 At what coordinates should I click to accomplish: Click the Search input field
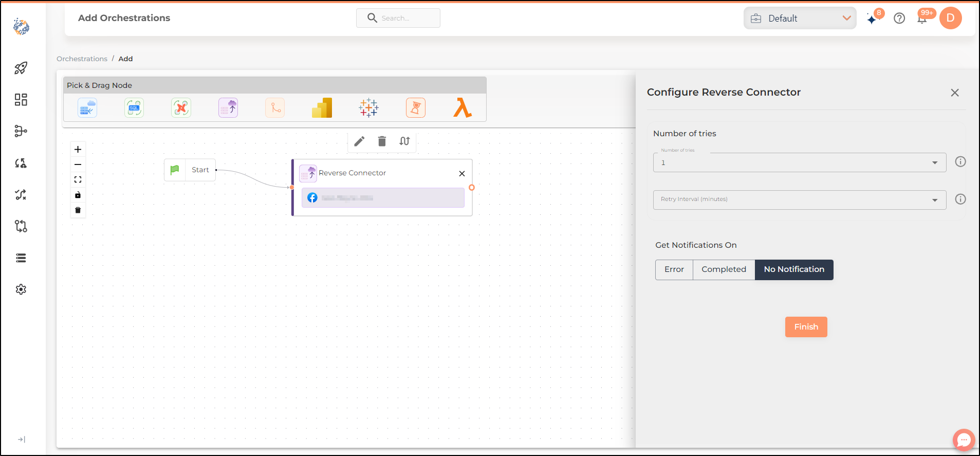tap(398, 18)
